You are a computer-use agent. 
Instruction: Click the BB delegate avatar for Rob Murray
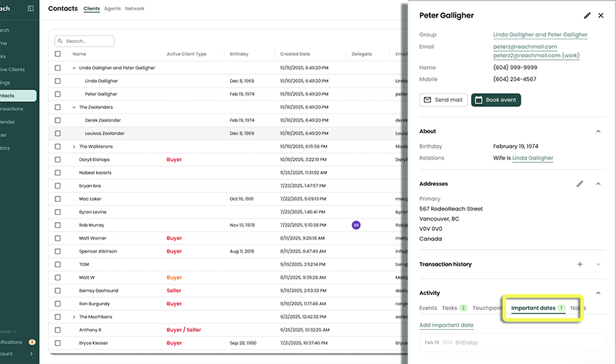tap(356, 225)
